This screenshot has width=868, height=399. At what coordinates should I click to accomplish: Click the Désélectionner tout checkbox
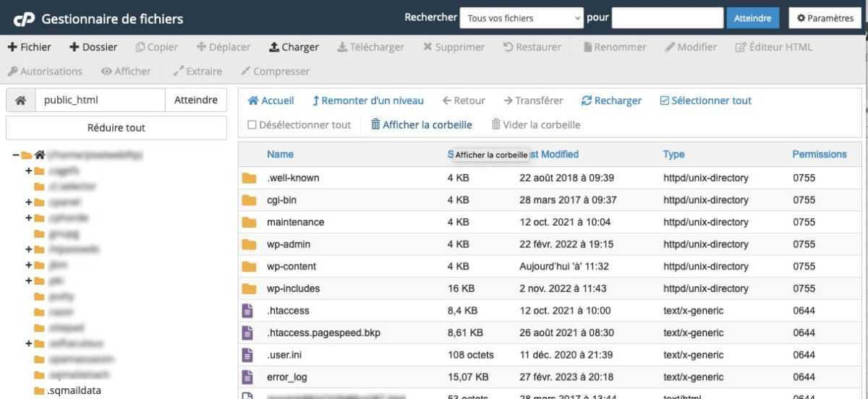[252, 125]
